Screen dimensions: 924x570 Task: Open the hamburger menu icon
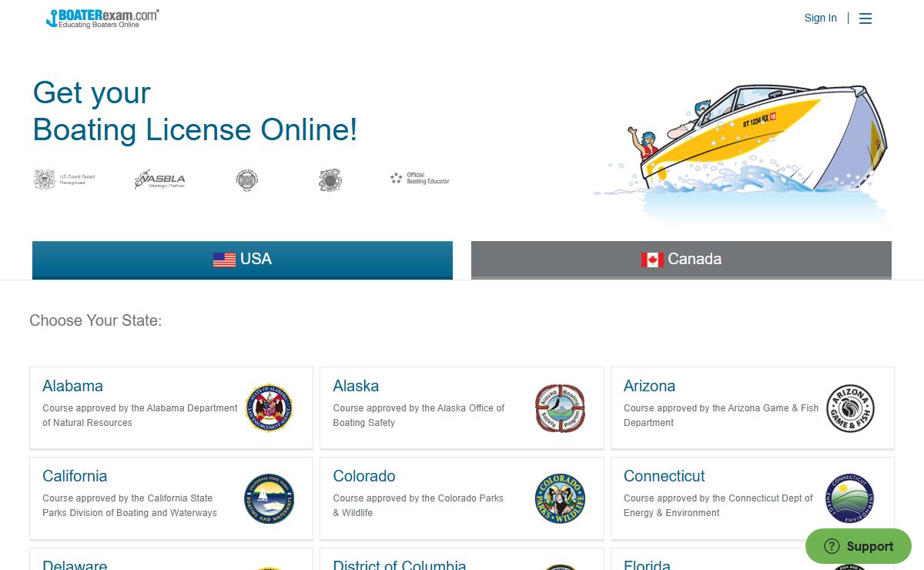point(865,18)
